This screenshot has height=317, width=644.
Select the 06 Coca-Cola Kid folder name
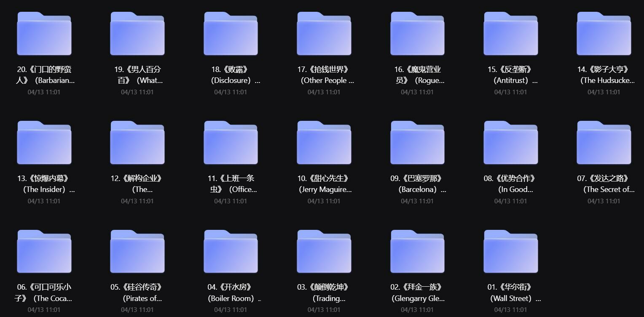[44, 293]
